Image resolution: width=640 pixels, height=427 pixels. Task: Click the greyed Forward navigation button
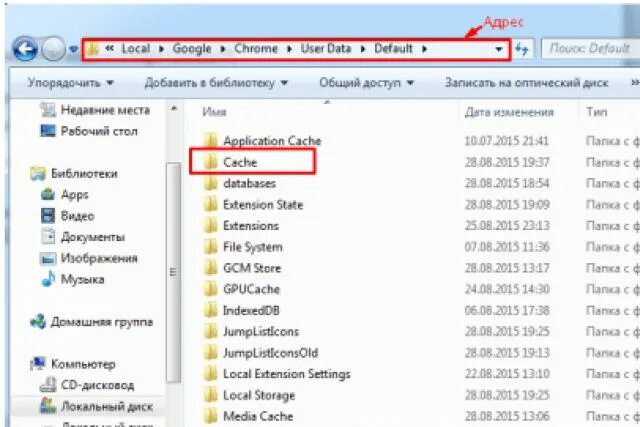click(x=53, y=49)
